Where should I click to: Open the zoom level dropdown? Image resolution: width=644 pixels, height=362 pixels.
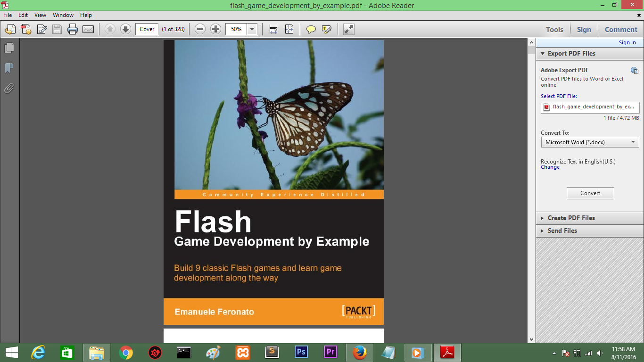click(x=252, y=29)
